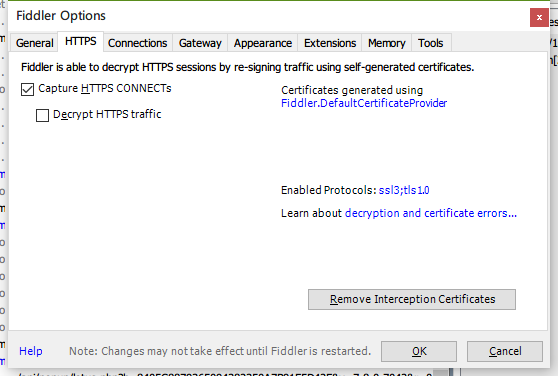Select the HTTPS tab

tap(80, 42)
